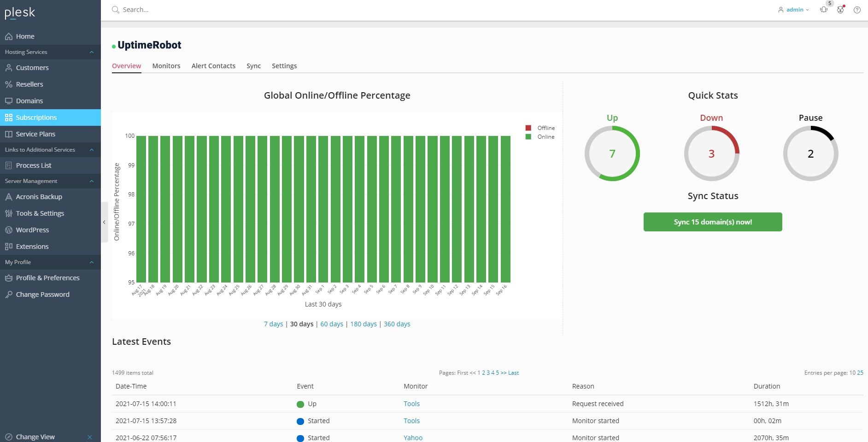
Task: Click the Resellers percent icon
Action: (x=8, y=84)
